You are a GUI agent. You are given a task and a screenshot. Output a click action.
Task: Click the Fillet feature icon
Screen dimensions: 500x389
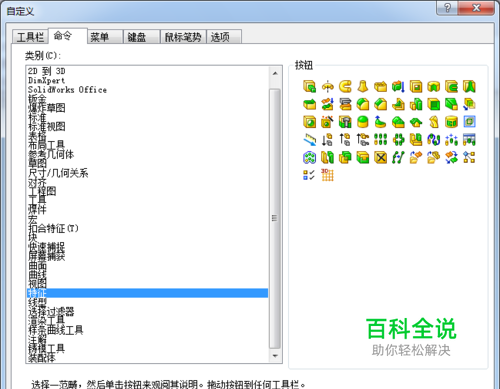point(363,104)
